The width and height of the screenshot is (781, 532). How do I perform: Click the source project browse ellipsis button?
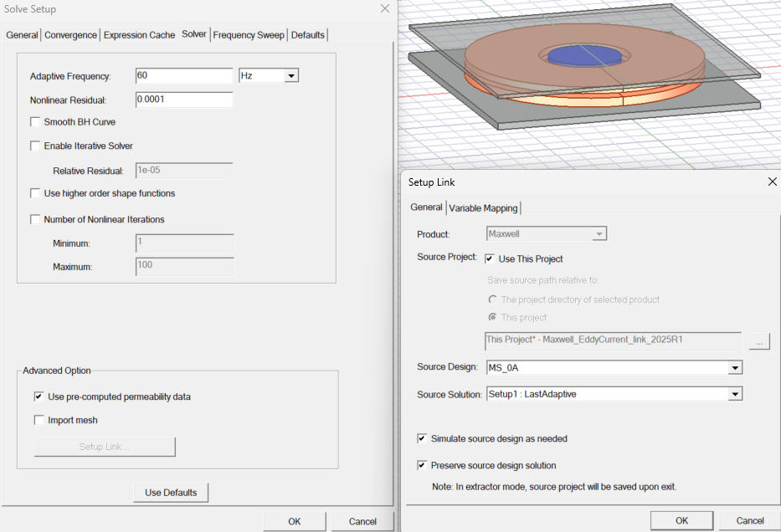click(758, 341)
